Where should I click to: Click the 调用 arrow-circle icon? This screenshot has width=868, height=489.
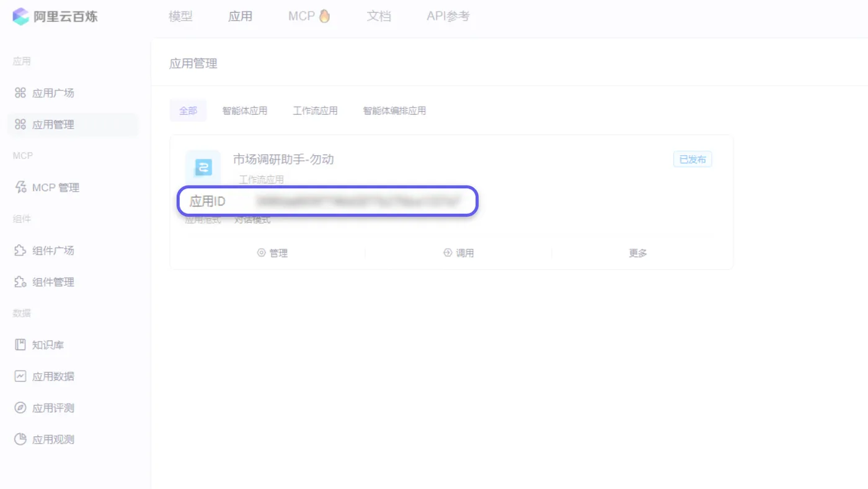[448, 253]
